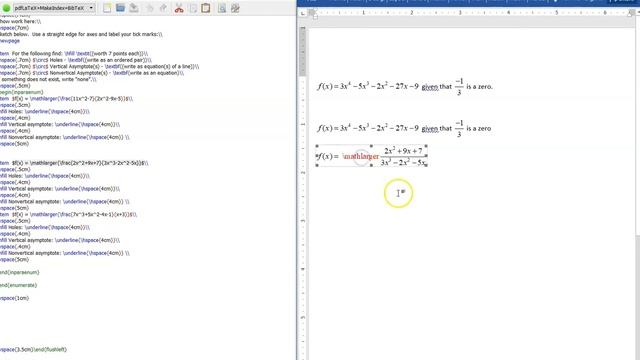Click the \newpage line in TeX source

pyautogui.click(x=10, y=41)
